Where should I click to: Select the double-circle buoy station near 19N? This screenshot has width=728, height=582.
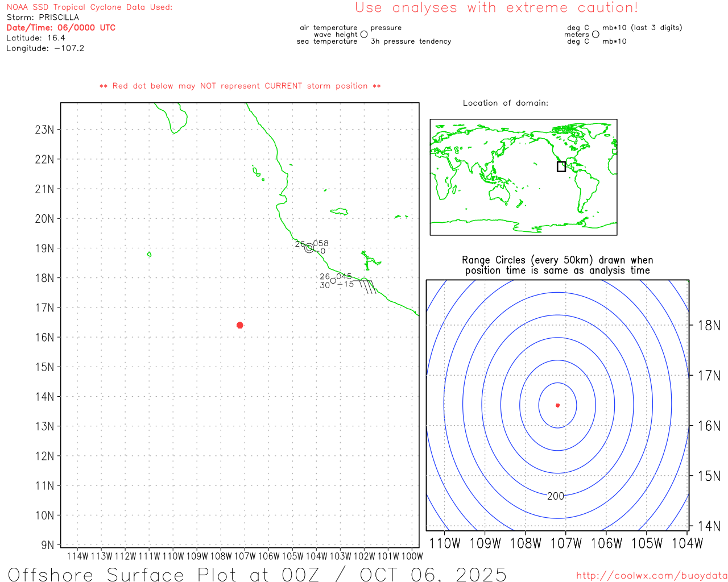pos(309,248)
